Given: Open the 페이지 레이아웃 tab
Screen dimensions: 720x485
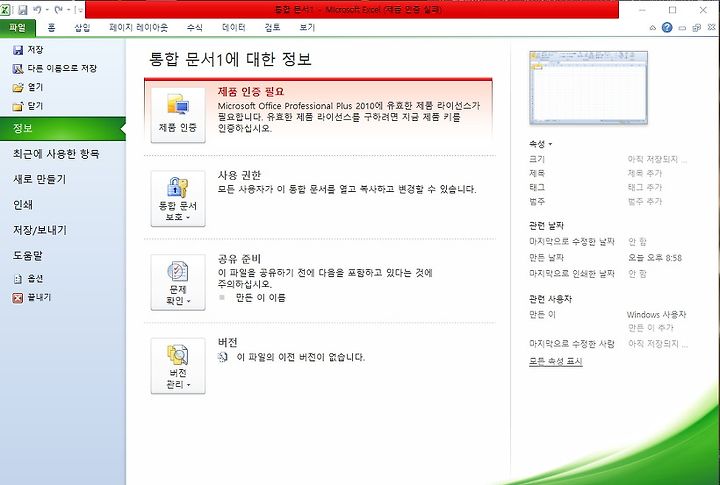Looking at the screenshot, I should (138, 28).
